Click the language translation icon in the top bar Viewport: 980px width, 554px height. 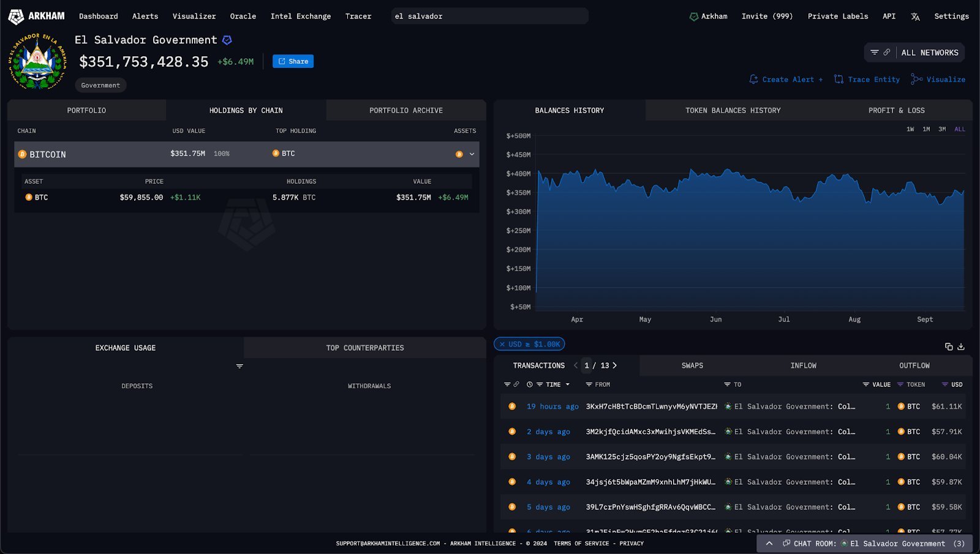(x=915, y=17)
